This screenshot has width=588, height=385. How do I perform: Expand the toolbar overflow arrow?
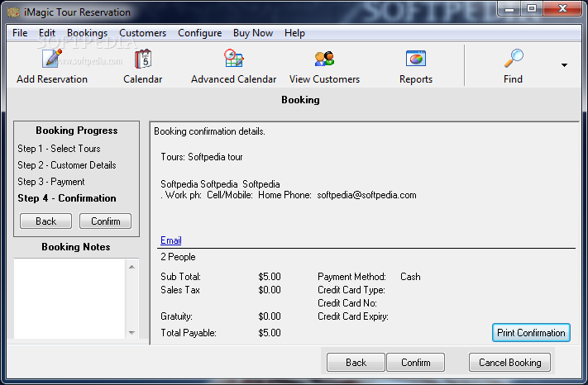coord(564,65)
